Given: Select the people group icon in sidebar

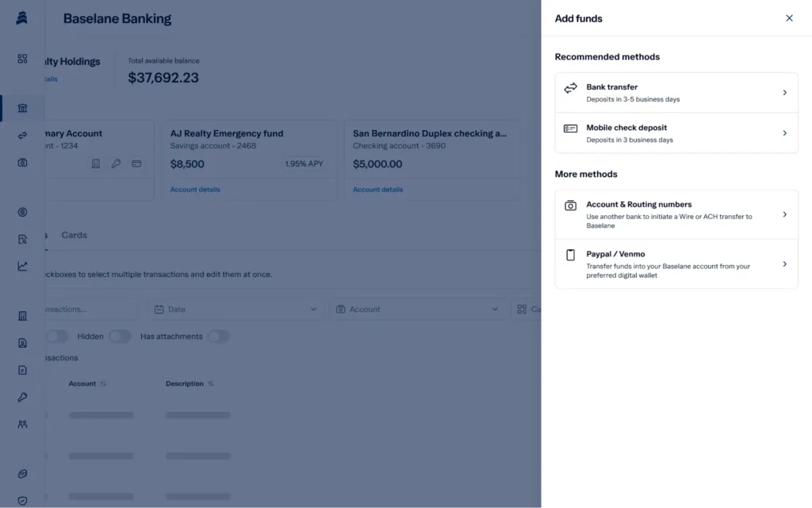Looking at the screenshot, I should tap(22, 424).
